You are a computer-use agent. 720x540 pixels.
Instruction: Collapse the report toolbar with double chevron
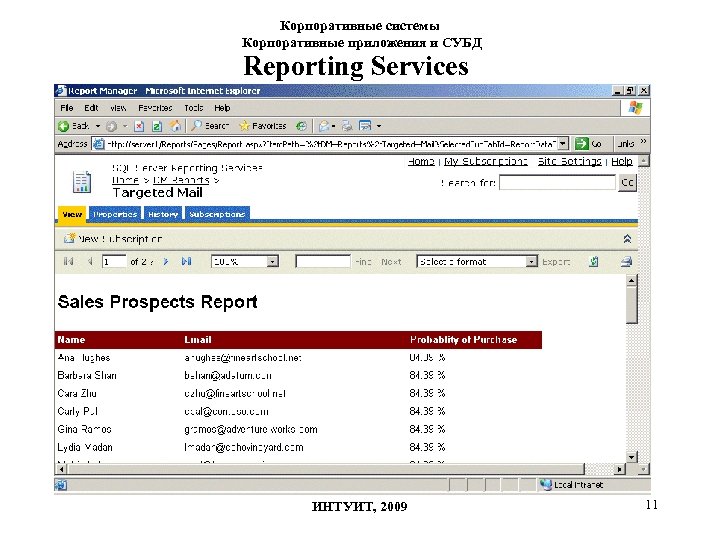[627, 239]
